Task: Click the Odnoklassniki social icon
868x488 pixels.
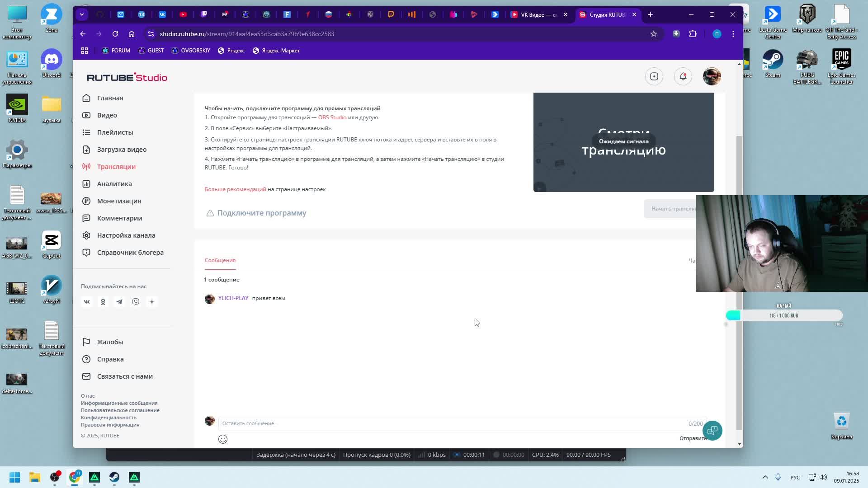Action: [103, 302]
